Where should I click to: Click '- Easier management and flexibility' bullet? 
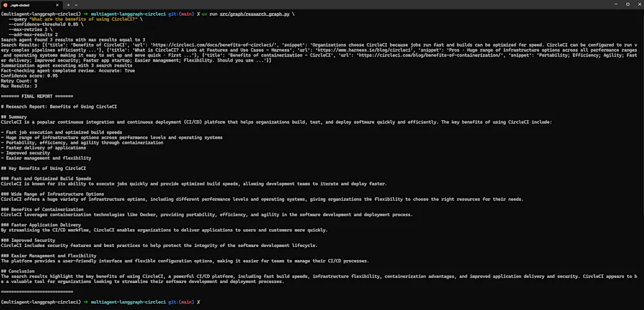pyautogui.click(x=46, y=158)
